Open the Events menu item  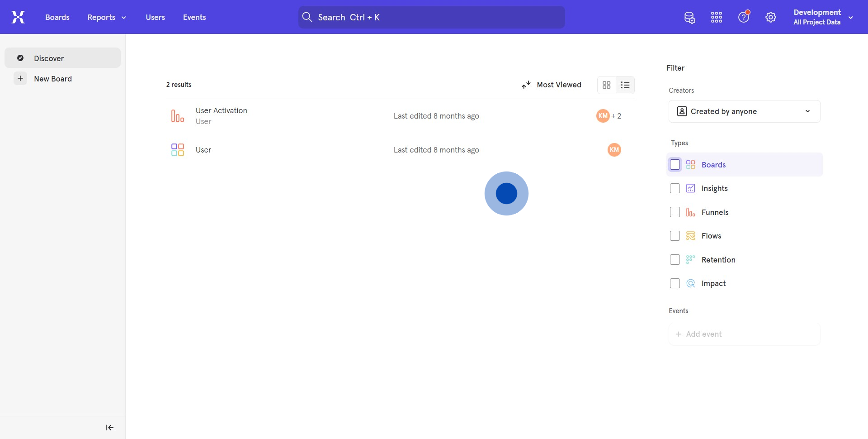tap(194, 17)
